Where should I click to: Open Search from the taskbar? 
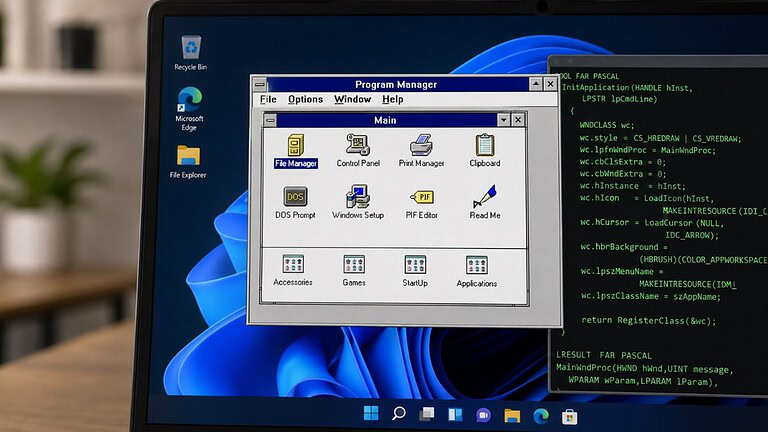399,414
